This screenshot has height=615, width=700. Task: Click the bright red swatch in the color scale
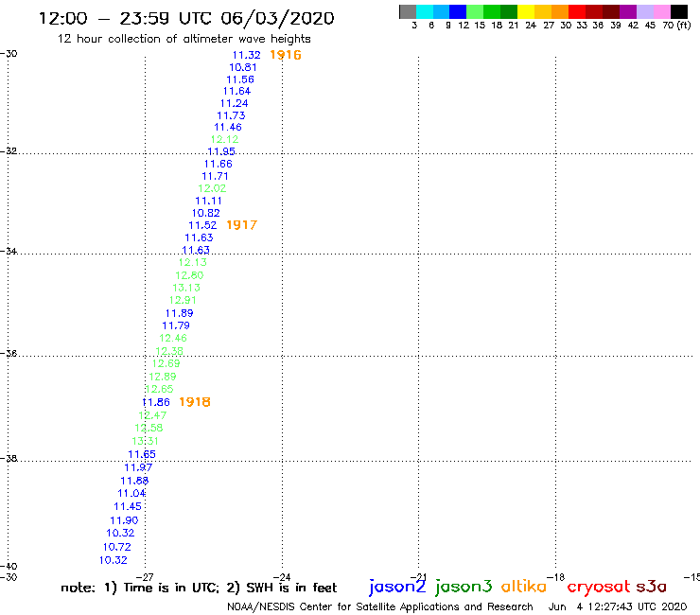coord(577,11)
